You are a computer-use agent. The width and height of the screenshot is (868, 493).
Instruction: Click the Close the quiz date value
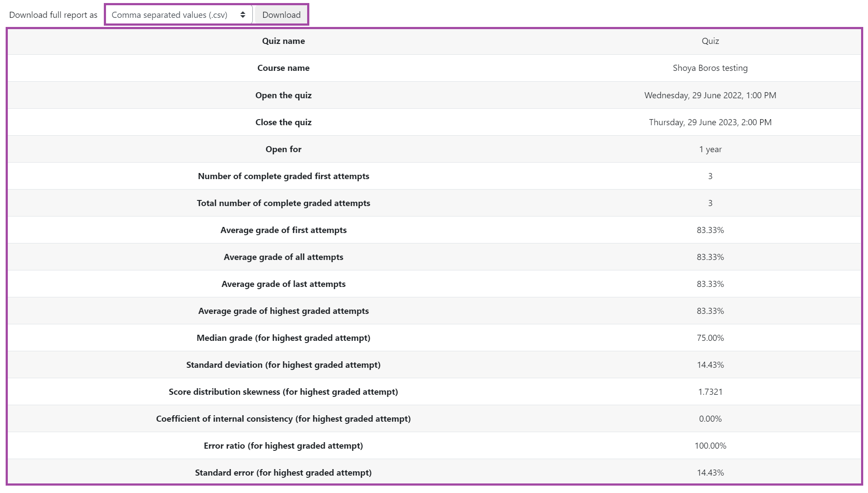tap(710, 122)
